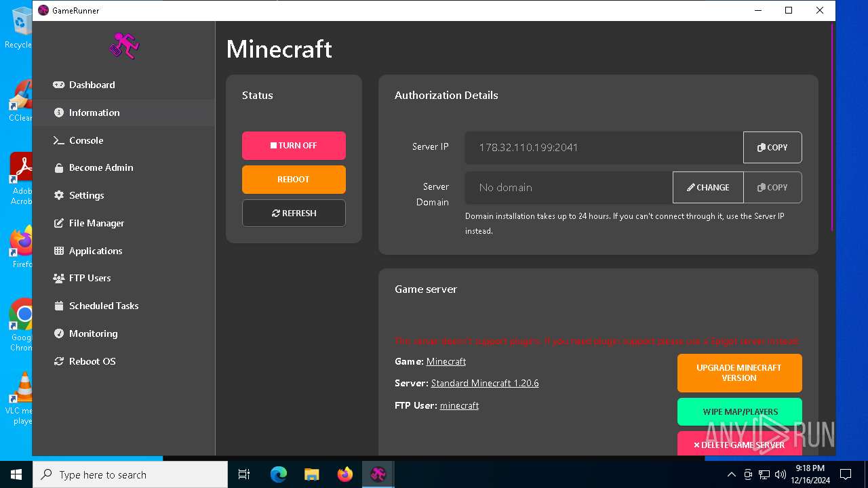
Task: Open Monitoring sidebar entry
Action: (123, 333)
